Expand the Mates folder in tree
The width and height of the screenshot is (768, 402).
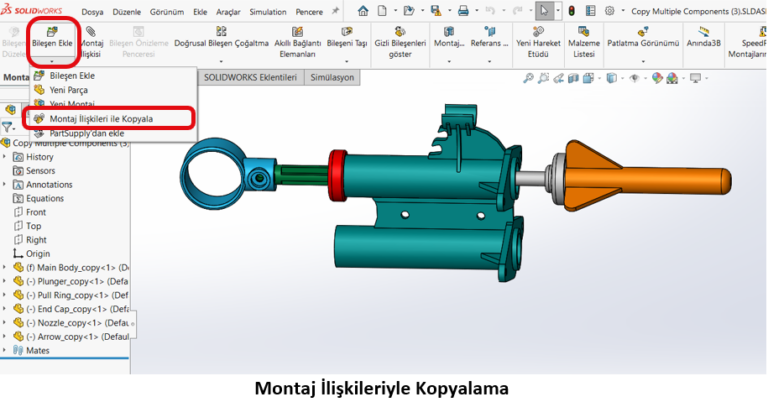tap(5, 351)
